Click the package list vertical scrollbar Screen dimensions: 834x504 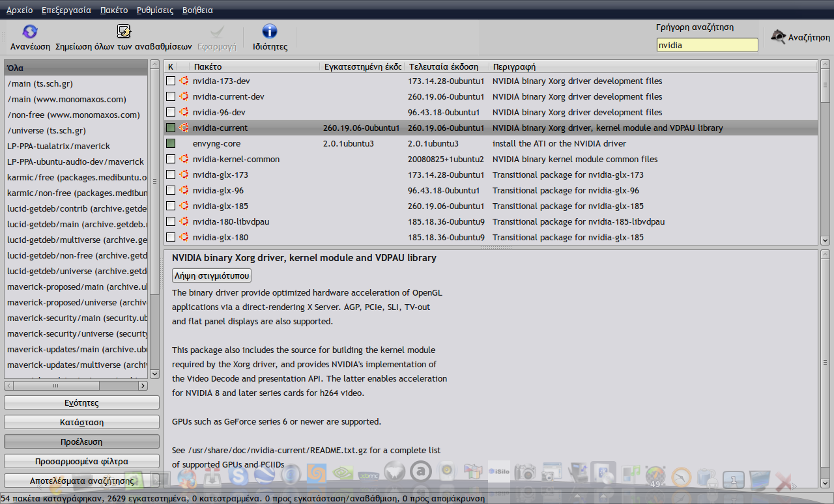tap(825, 152)
